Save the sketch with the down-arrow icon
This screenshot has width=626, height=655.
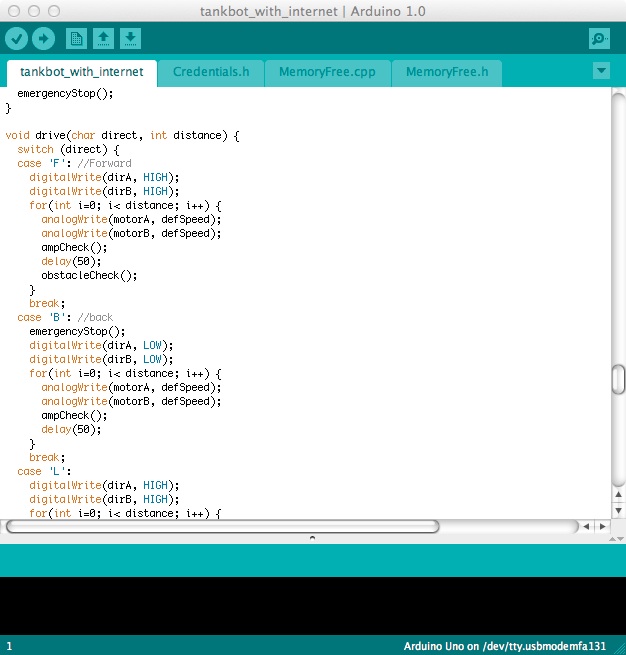pos(130,39)
